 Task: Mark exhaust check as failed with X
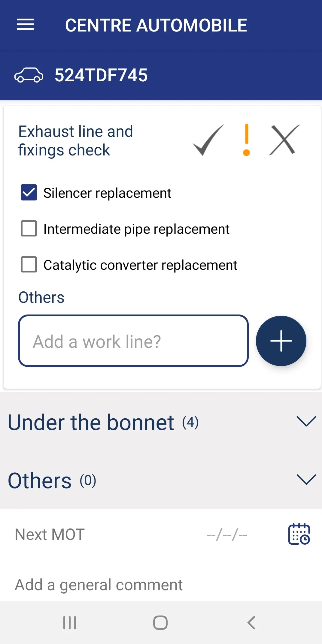coord(284,140)
